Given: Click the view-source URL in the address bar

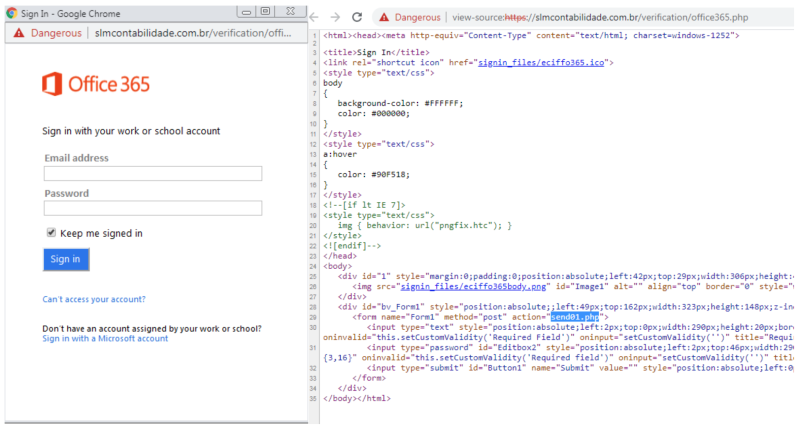Looking at the screenshot, I should [x=600, y=17].
